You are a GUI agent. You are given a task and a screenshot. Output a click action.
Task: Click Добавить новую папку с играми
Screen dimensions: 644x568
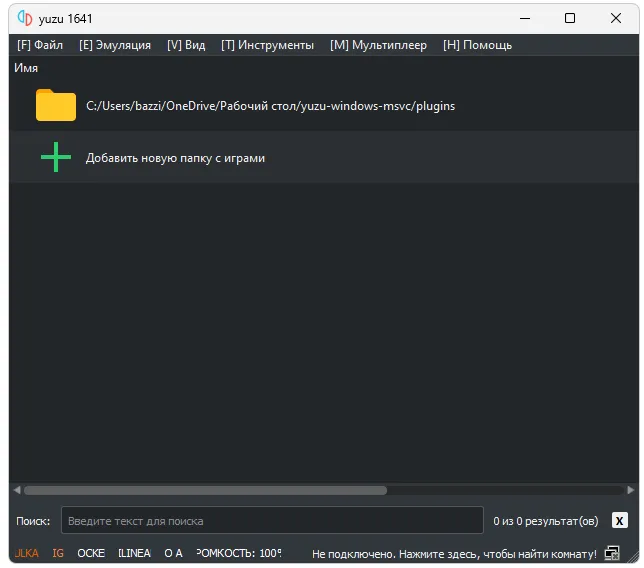(175, 158)
